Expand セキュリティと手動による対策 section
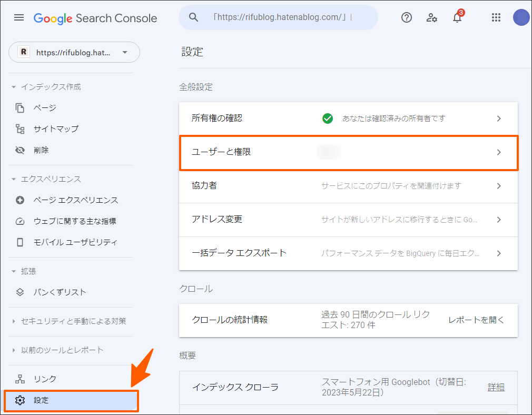The height and width of the screenshot is (415, 532). [14, 321]
